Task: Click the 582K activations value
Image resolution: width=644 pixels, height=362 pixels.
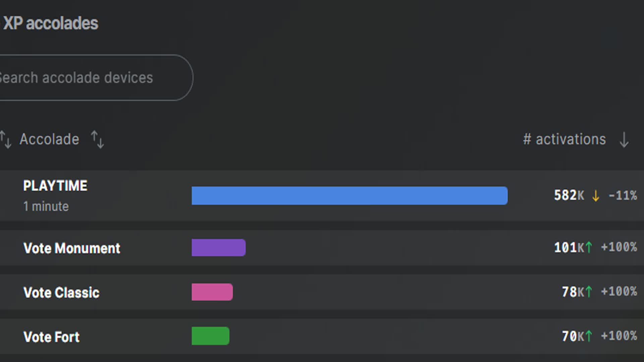Action: 569,195
